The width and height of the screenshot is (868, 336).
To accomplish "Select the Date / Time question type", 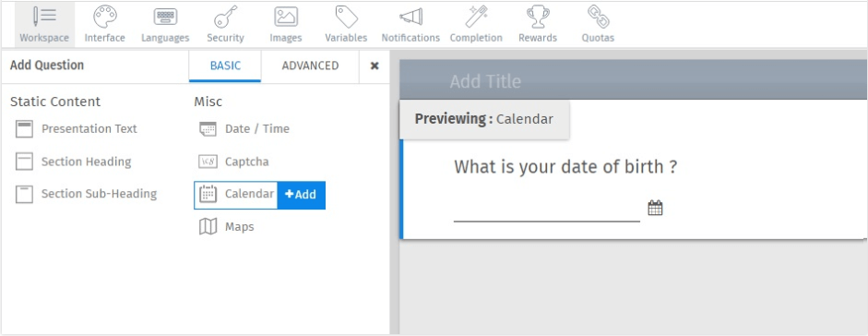I will (x=244, y=129).
